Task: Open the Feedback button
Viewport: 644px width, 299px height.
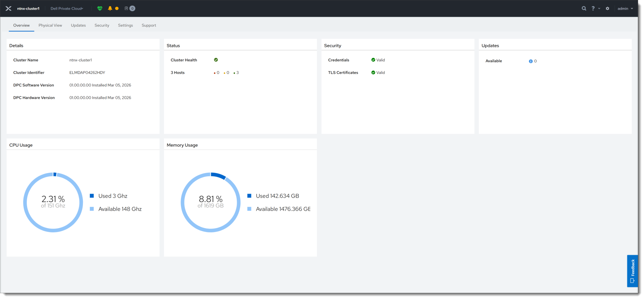Action: pyautogui.click(x=632, y=271)
